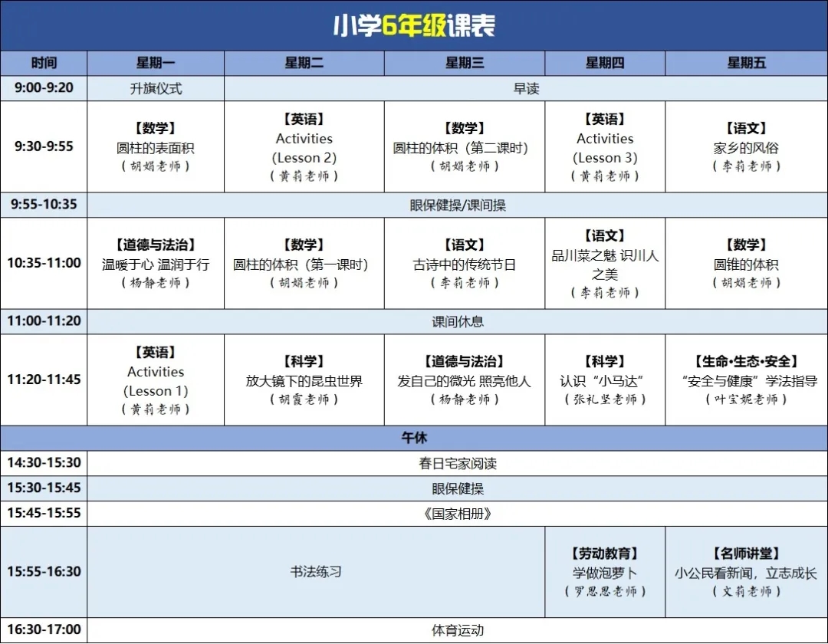The image size is (828, 644).
Task: Select the 升旗仪式 cell
Action: tap(156, 88)
